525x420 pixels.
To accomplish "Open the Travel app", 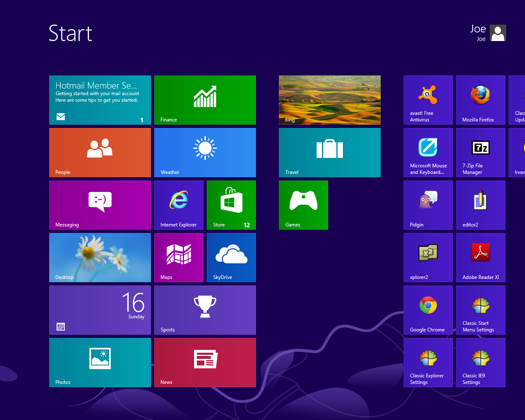I will coord(329,152).
